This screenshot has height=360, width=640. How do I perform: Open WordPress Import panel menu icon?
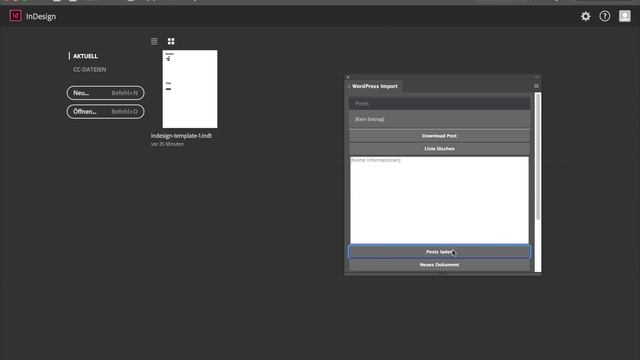click(536, 86)
